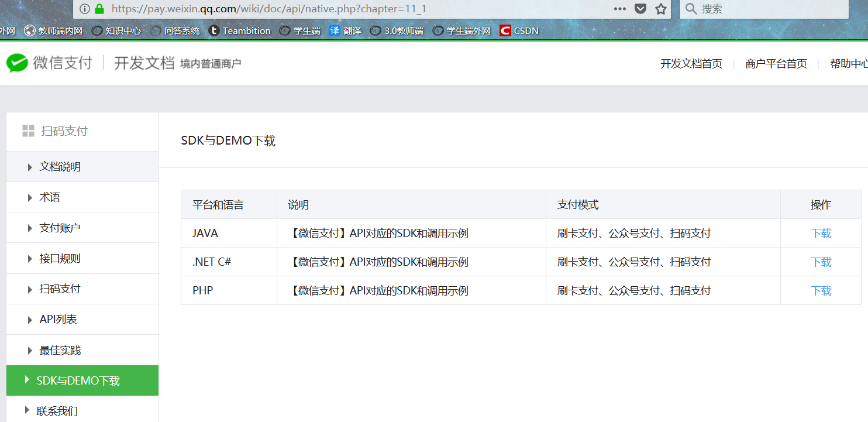Image resolution: width=868 pixels, height=422 pixels.
Task: Expand API列表 sidebar section
Action: point(82,320)
